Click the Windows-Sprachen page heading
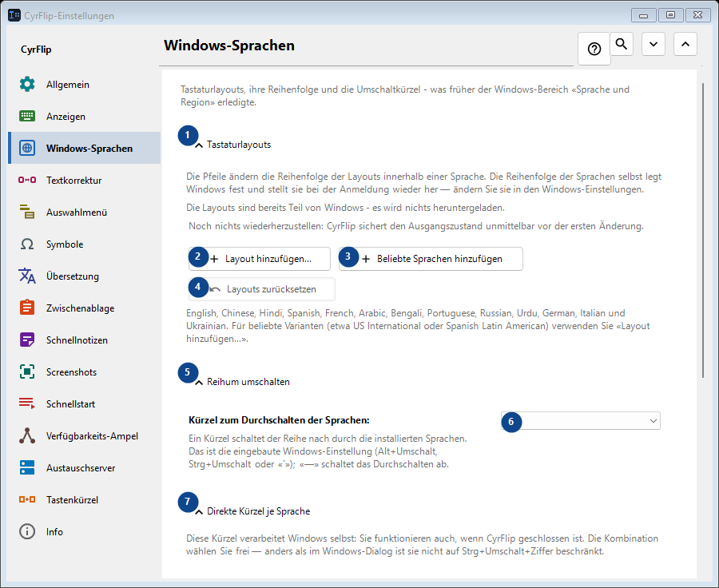The height and width of the screenshot is (588, 719). click(x=229, y=46)
